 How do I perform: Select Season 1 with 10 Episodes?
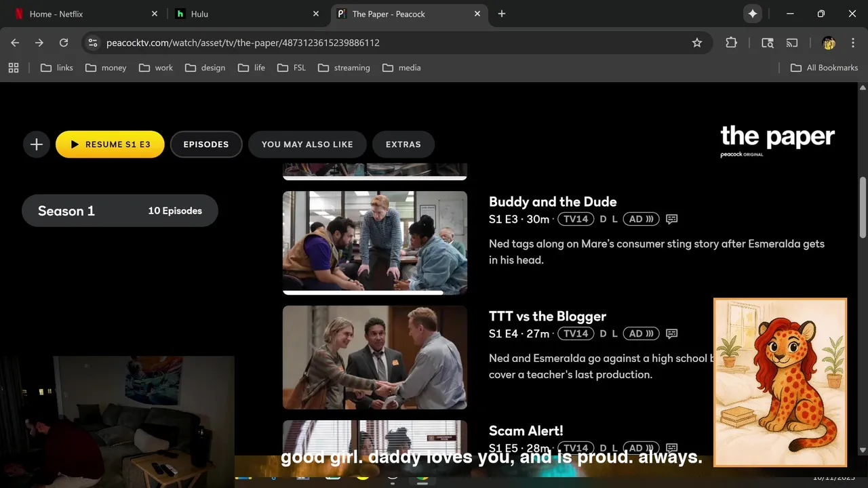(x=120, y=211)
